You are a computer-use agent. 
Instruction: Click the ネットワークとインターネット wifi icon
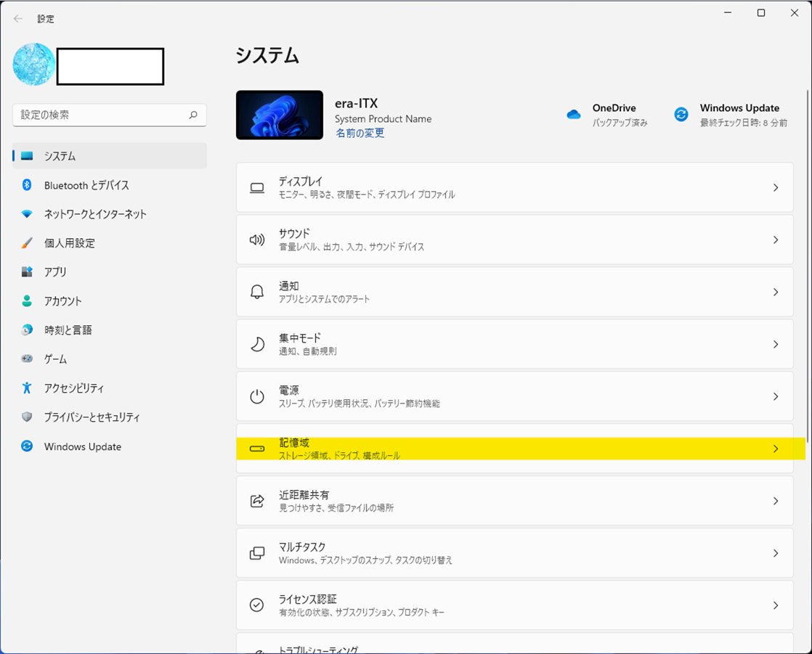[x=27, y=214]
